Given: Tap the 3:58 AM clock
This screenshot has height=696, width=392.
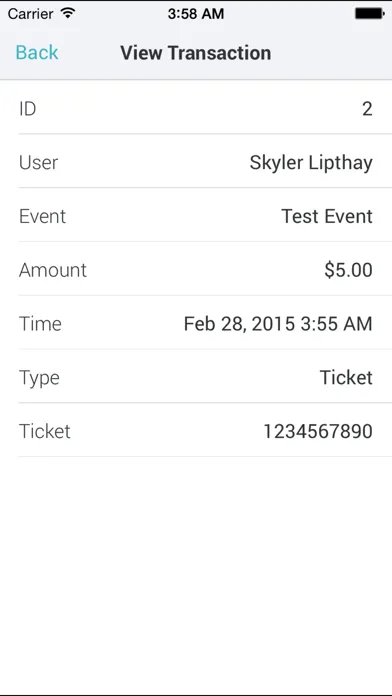Looking at the screenshot, I should click(x=196, y=14).
